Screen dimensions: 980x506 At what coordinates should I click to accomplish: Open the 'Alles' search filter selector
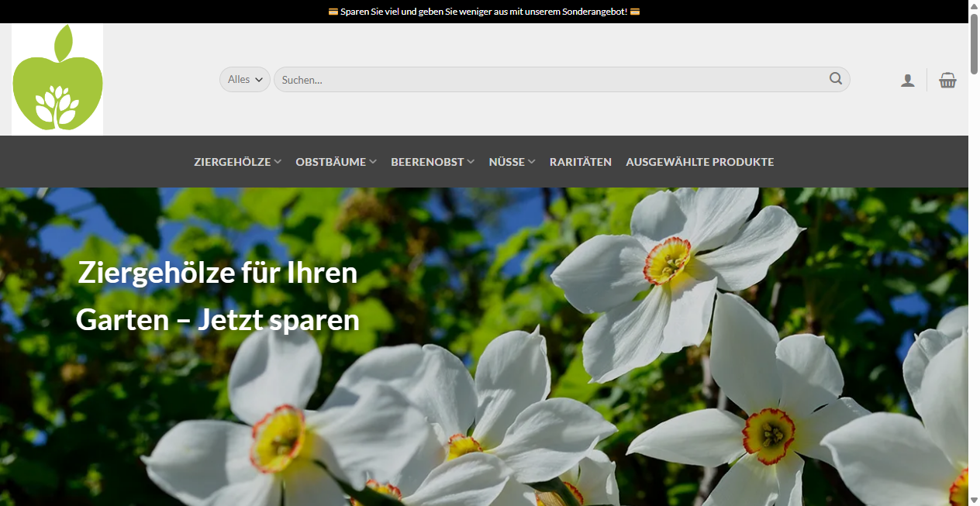click(244, 79)
